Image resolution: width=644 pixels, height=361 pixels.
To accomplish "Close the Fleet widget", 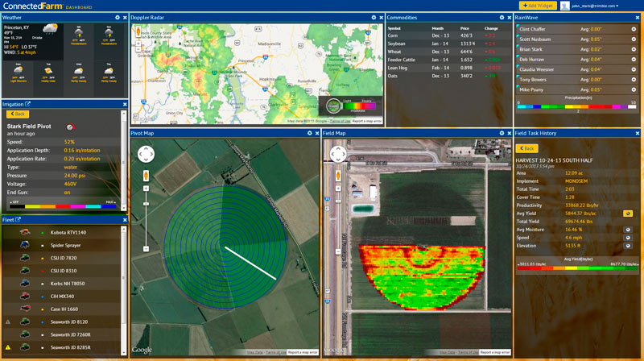I will click(x=125, y=220).
